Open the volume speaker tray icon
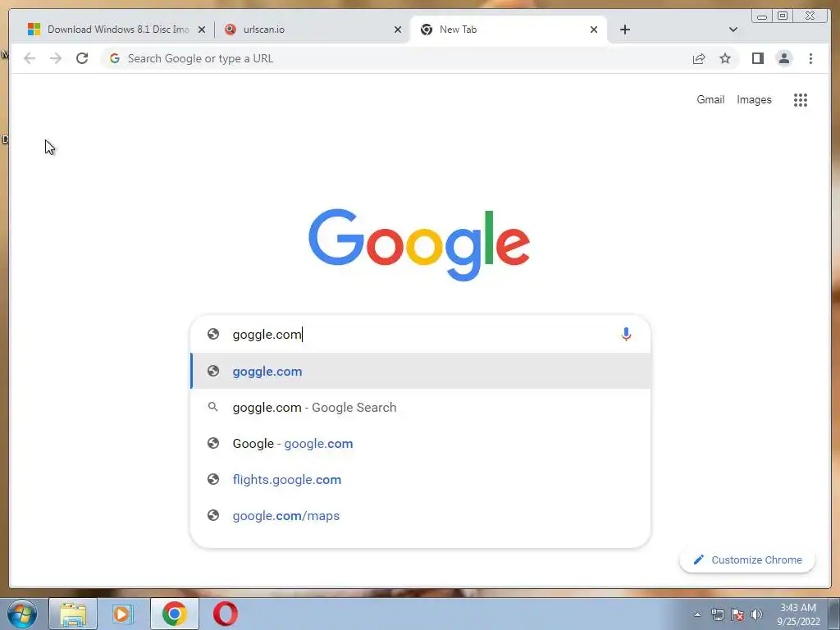Image resolution: width=840 pixels, height=630 pixels. click(x=756, y=614)
